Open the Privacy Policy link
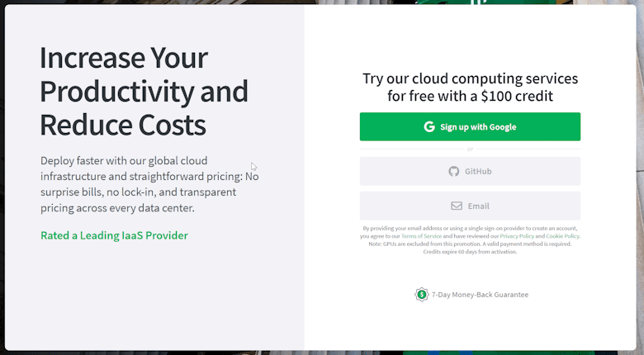Image resolution: width=644 pixels, height=355 pixels. [517, 236]
